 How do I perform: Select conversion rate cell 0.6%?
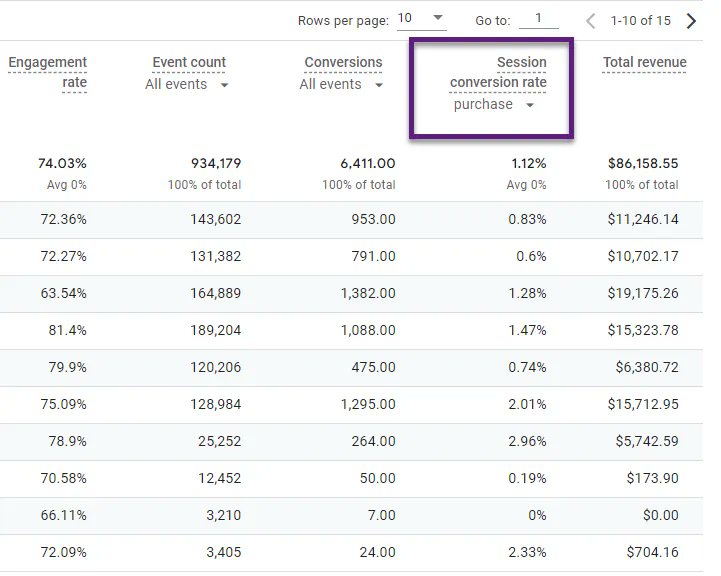532,256
